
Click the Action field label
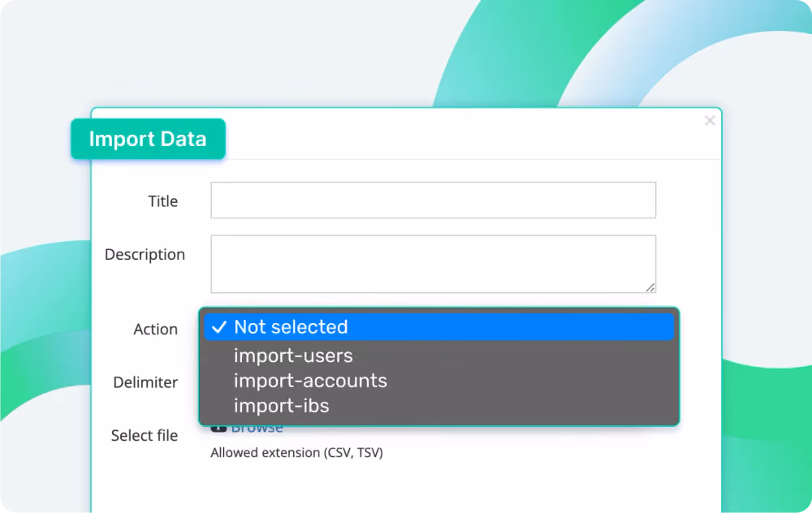pos(155,330)
